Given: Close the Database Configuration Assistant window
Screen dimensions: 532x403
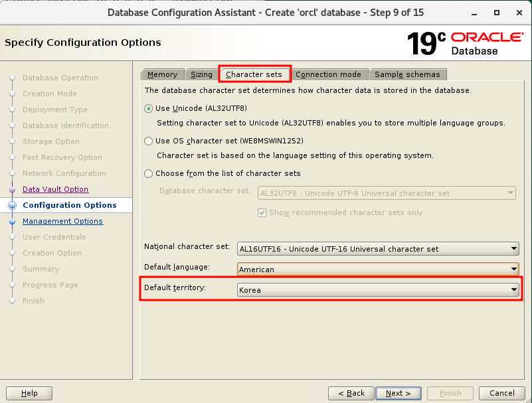Looking at the screenshot, I should click(519, 13).
